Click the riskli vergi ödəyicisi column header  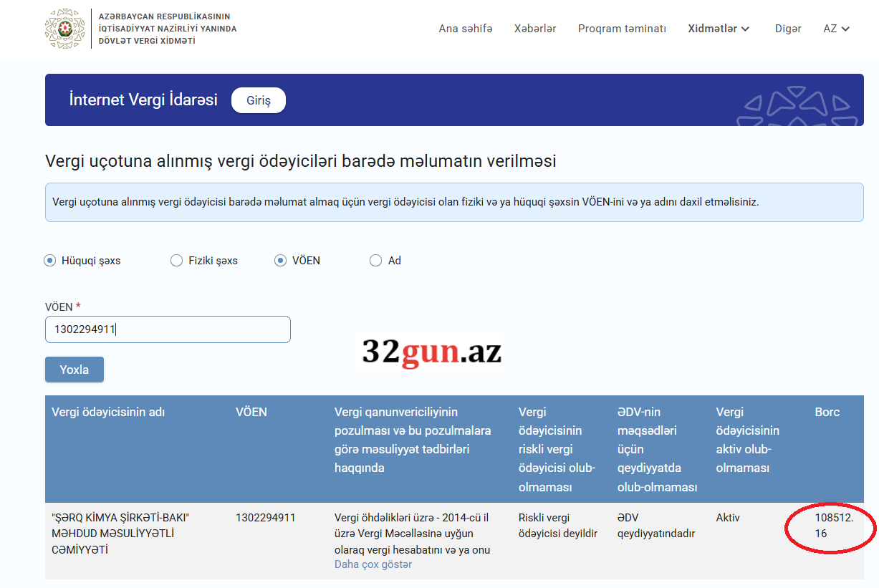pyautogui.click(x=557, y=449)
